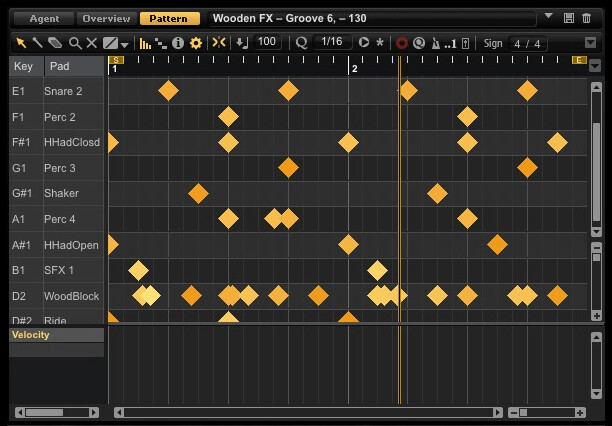Select the Erase tool
Image resolution: width=612 pixels, height=426 pixels.
point(56,43)
